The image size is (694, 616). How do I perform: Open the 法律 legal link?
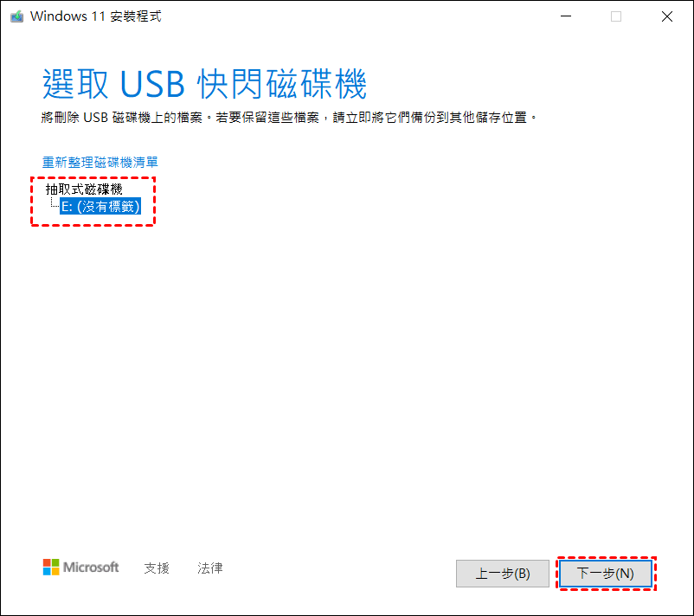tap(209, 568)
